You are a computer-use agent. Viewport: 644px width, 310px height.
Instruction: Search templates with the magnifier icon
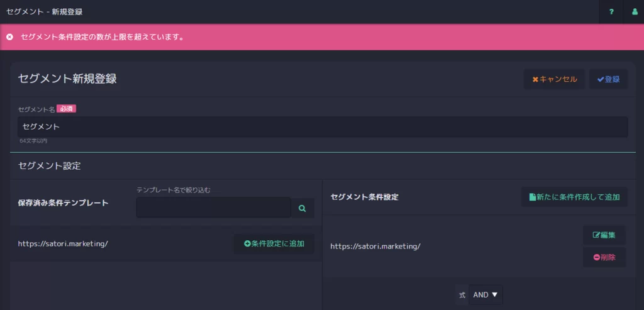303,208
